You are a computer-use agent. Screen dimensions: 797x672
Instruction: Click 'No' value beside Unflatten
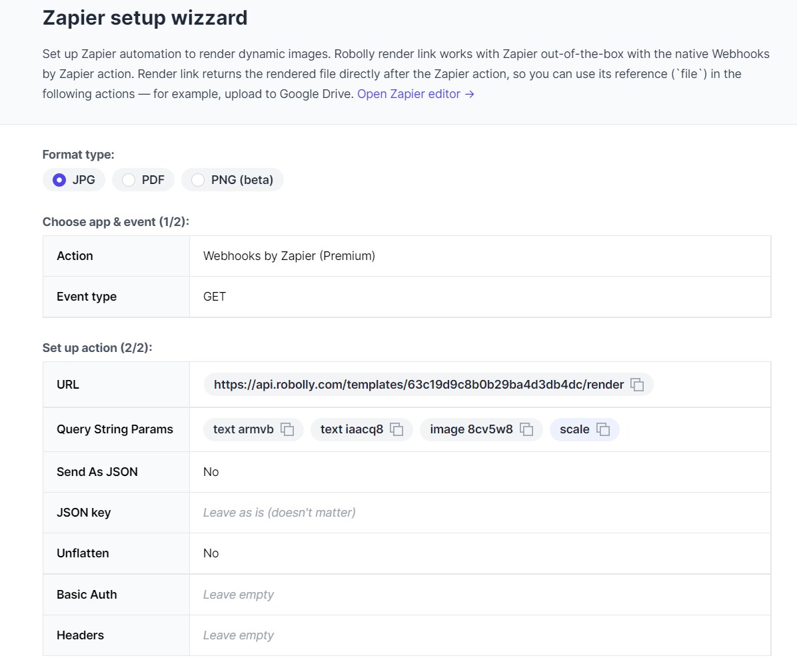[211, 553]
